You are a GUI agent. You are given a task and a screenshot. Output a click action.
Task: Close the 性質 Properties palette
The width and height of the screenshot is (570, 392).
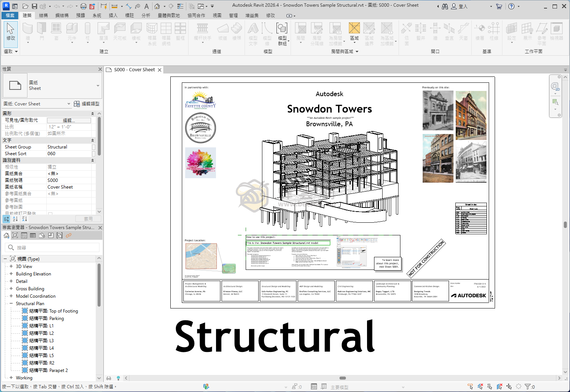tap(100, 69)
